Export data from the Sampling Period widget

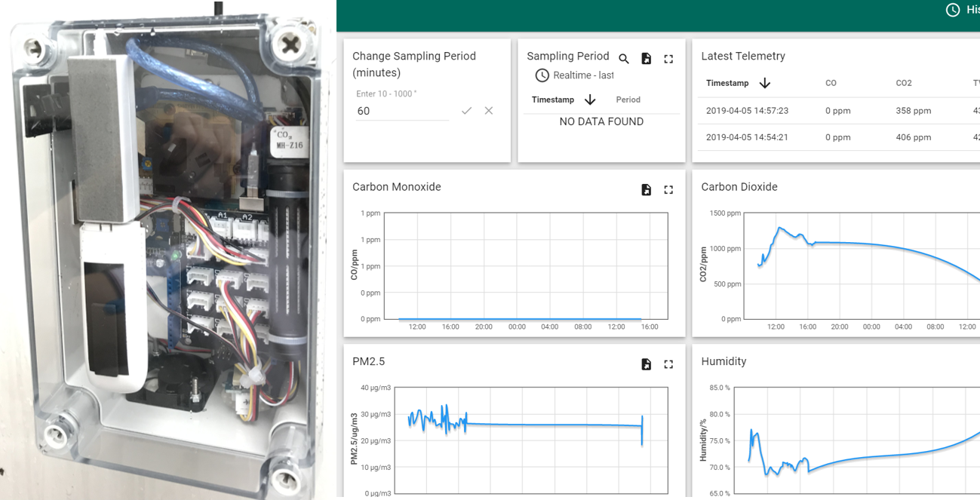[646, 59]
